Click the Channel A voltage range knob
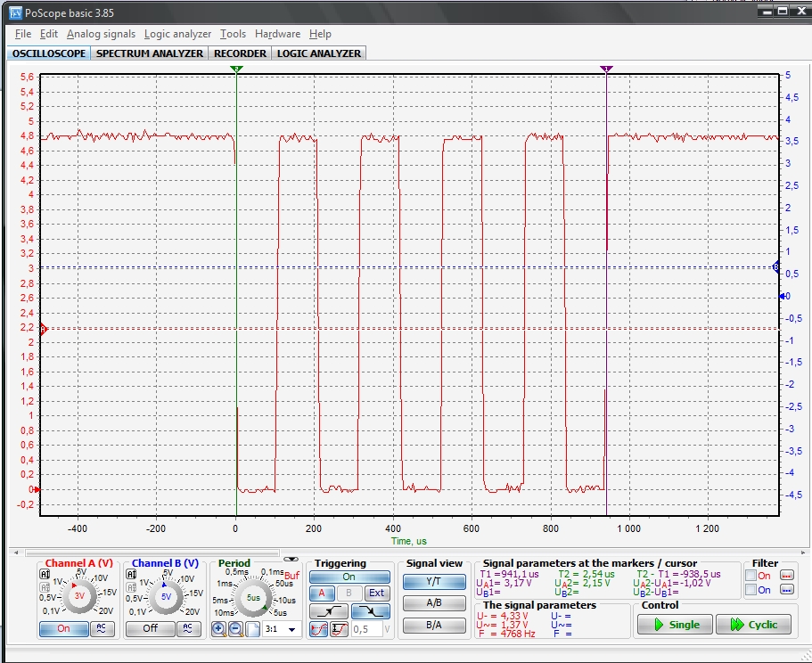This screenshot has width=812, height=663. [x=80, y=595]
